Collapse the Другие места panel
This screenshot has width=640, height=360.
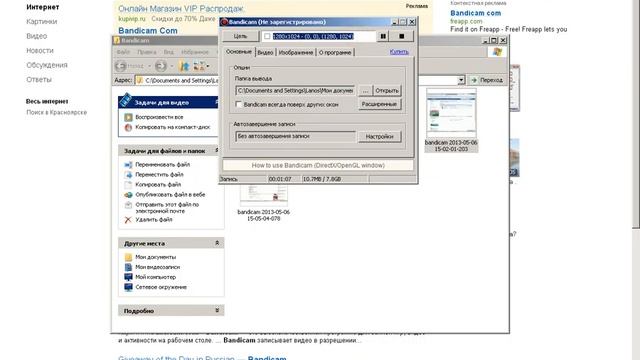(217, 243)
